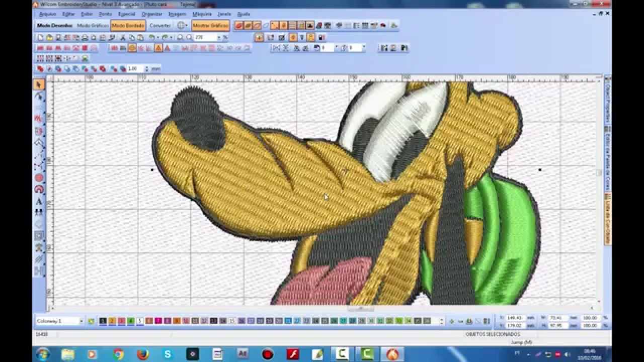This screenshot has width=644, height=362.
Task: Pick black color swatch 1
Action: [103, 321]
